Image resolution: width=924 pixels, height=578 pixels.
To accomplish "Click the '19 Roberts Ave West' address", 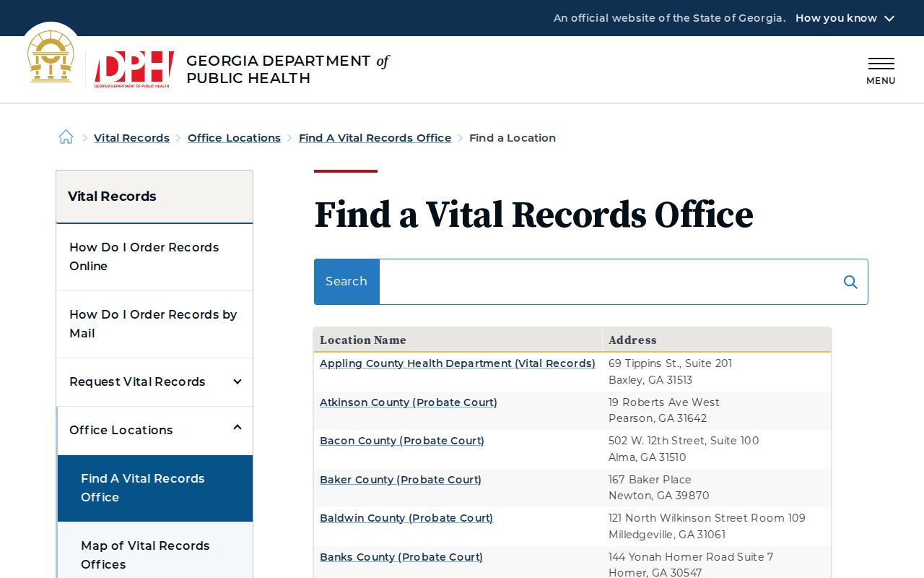I will tap(664, 402).
